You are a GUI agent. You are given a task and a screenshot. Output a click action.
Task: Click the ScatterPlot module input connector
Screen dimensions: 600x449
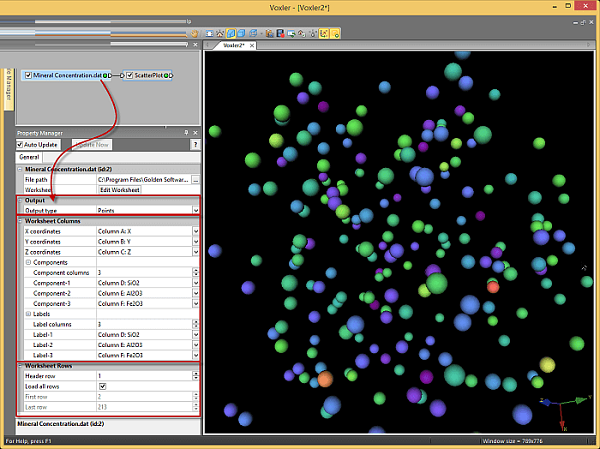coord(122,75)
